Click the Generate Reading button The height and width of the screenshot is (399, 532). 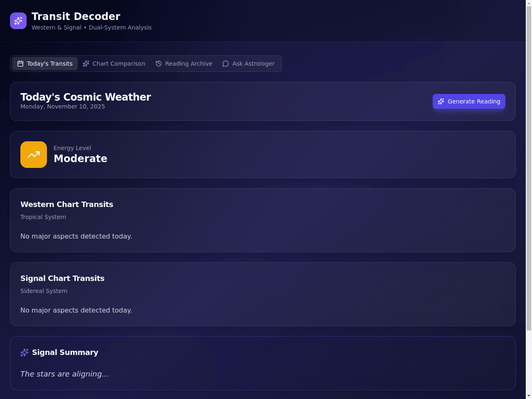click(469, 101)
